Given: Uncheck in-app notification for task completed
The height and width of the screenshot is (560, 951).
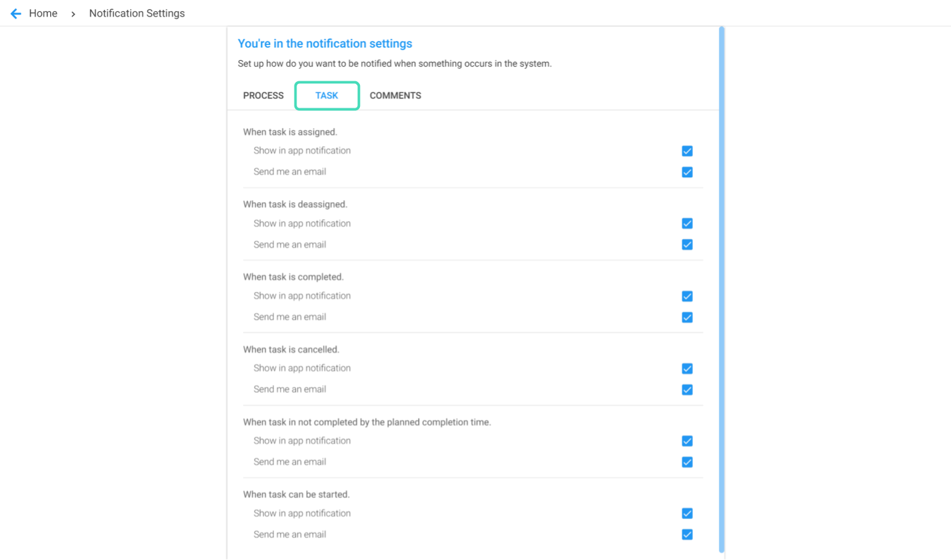Looking at the screenshot, I should (x=687, y=297).
